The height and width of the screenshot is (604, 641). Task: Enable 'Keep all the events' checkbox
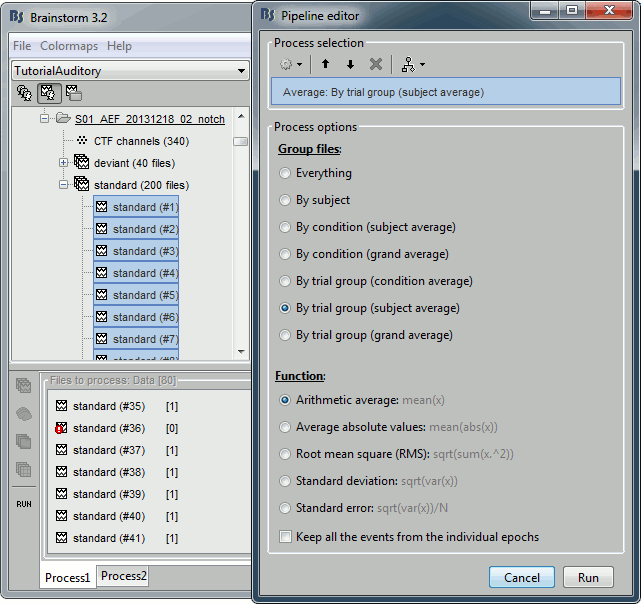pyautogui.click(x=286, y=537)
